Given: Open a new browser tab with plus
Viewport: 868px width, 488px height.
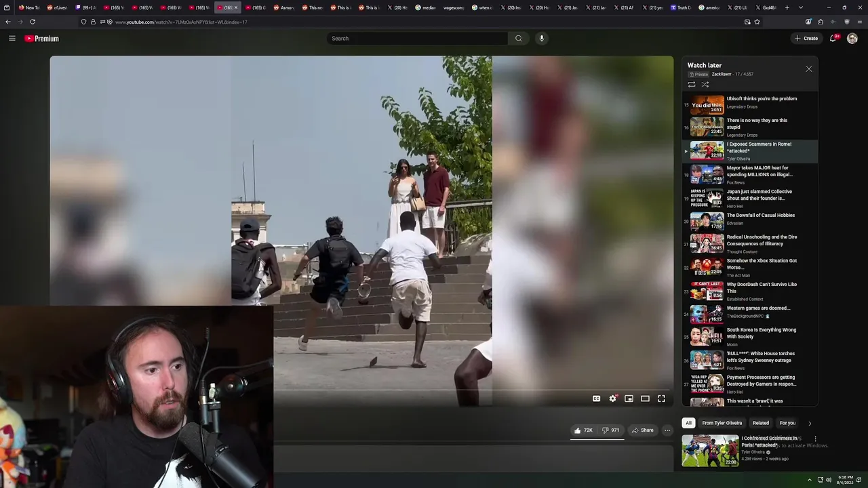Looking at the screenshot, I should point(787,7).
